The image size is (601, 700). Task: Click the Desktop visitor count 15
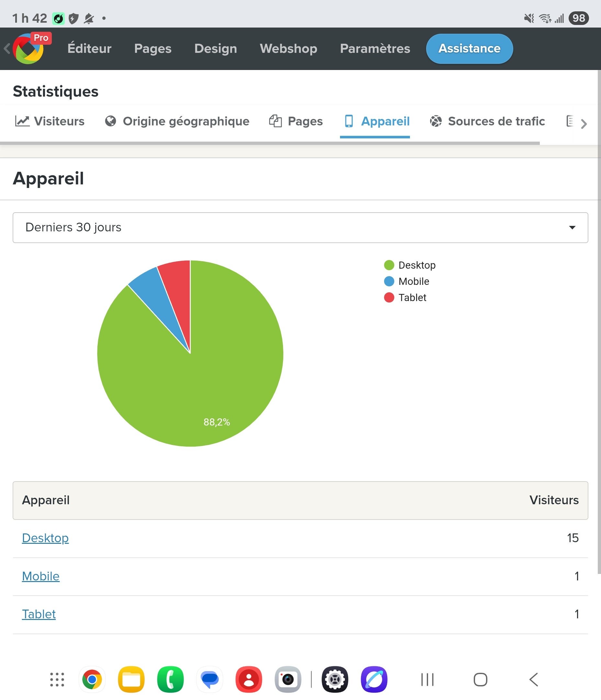point(573,538)
